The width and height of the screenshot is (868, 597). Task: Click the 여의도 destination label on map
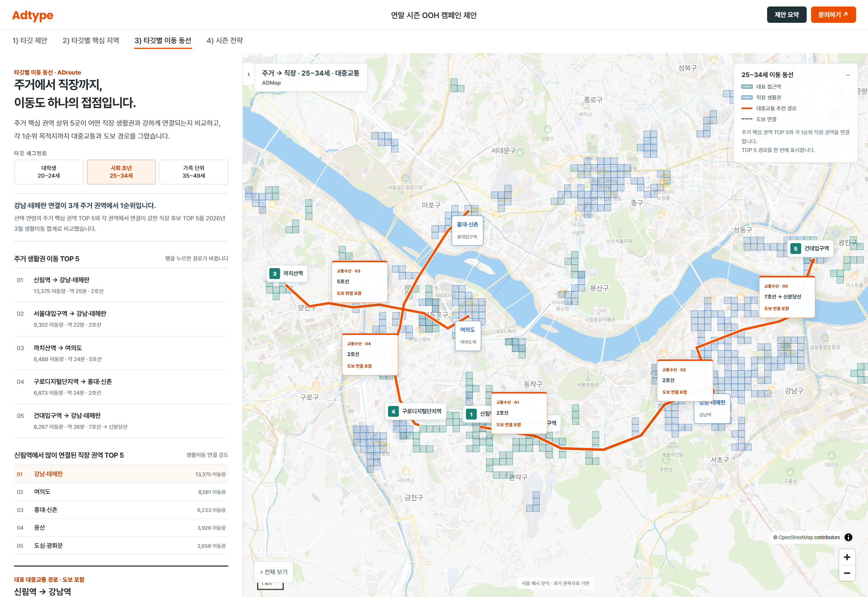click(x=468, y=335)
